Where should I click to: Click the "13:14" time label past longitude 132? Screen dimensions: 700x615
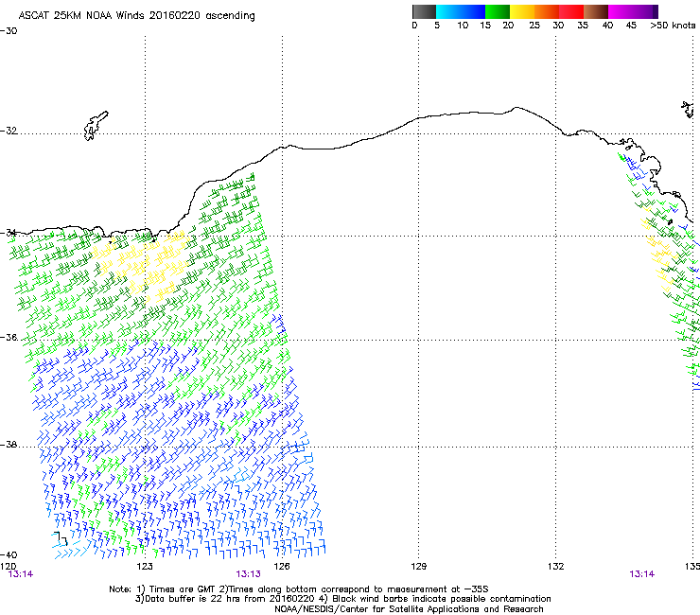(642, 574)
